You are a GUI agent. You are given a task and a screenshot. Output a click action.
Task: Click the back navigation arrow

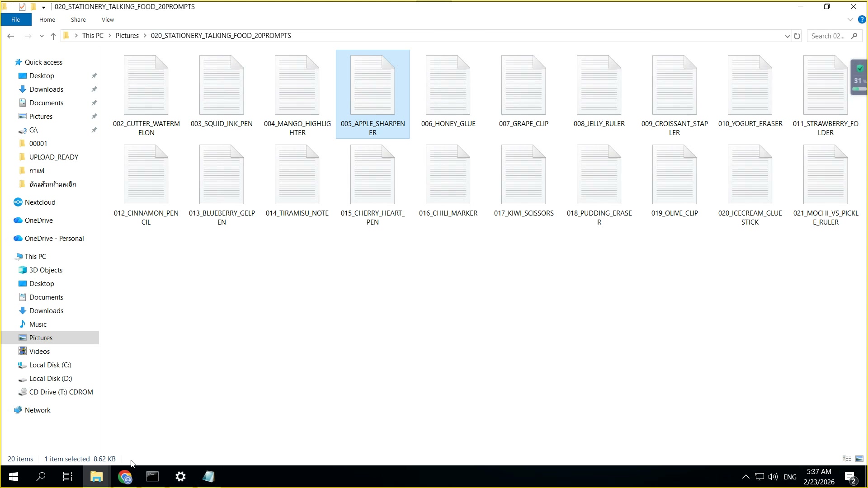pyautogui.click(x=11, y=36)
